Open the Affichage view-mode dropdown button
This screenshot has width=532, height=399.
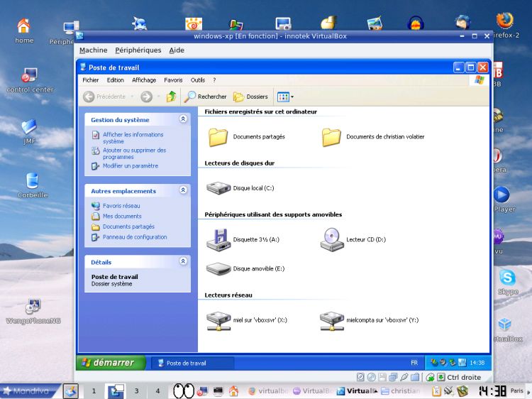(x=285, y=97)
